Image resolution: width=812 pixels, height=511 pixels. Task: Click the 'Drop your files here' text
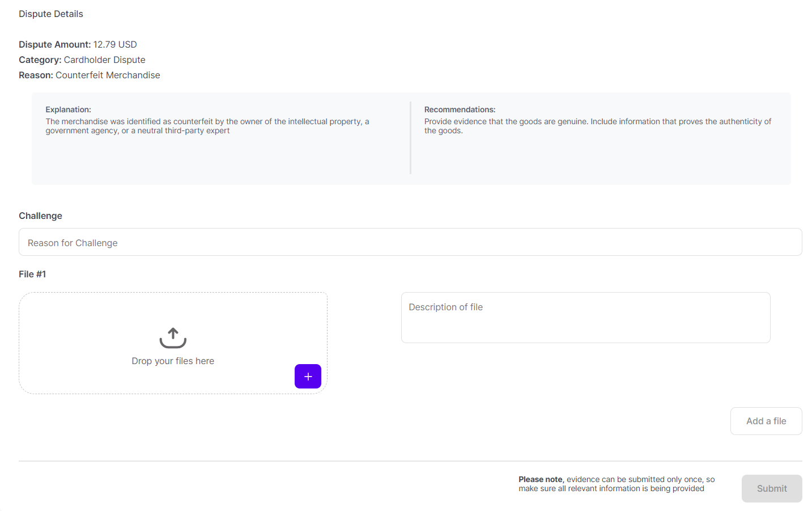click(x=173, y=361)
